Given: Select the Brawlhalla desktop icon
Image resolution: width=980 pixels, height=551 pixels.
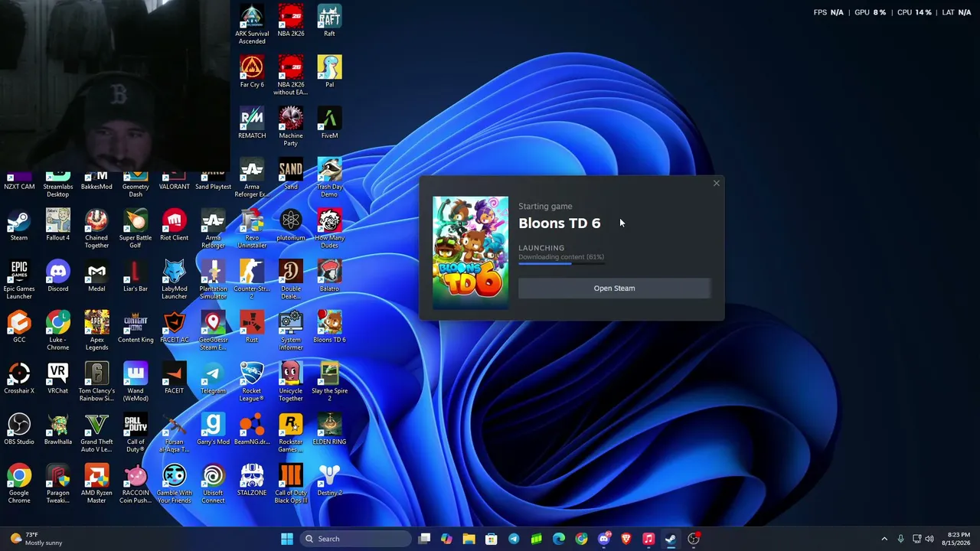Looking at the screenshot, I should [x=57, y=430].
